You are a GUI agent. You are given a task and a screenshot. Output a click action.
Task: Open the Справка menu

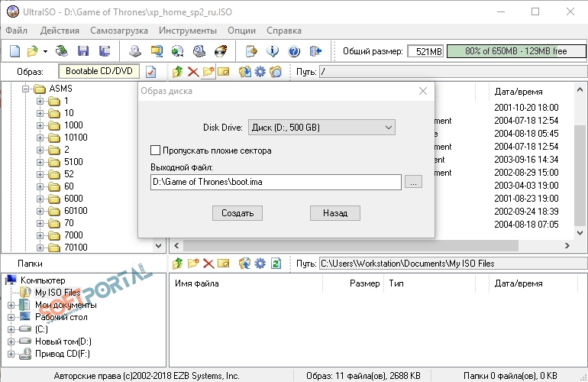(284, 31)
